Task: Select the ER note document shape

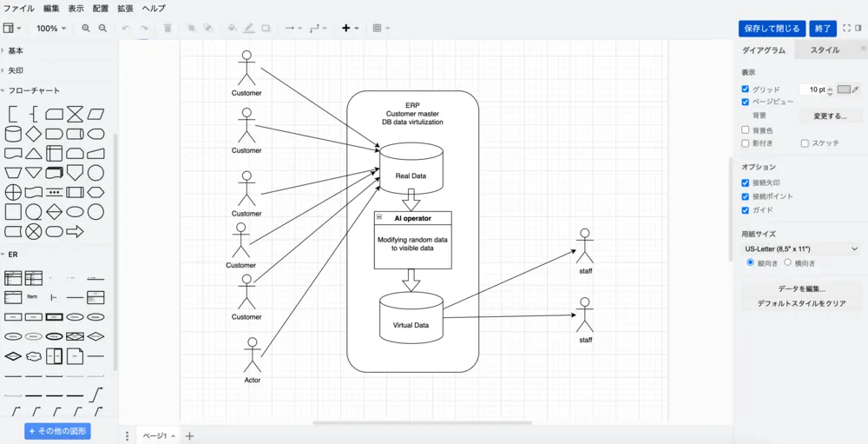Action: click(76, 356)
